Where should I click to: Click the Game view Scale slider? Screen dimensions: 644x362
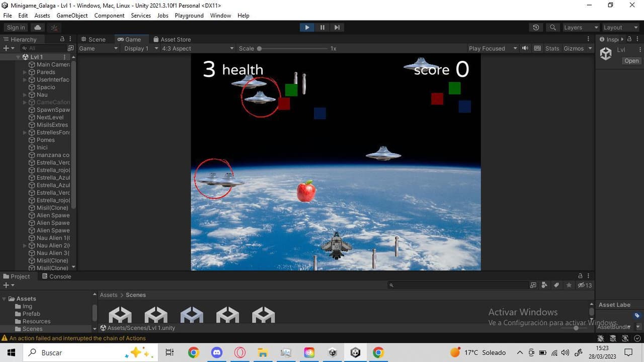pyautogui.click(x=293, y=48)
